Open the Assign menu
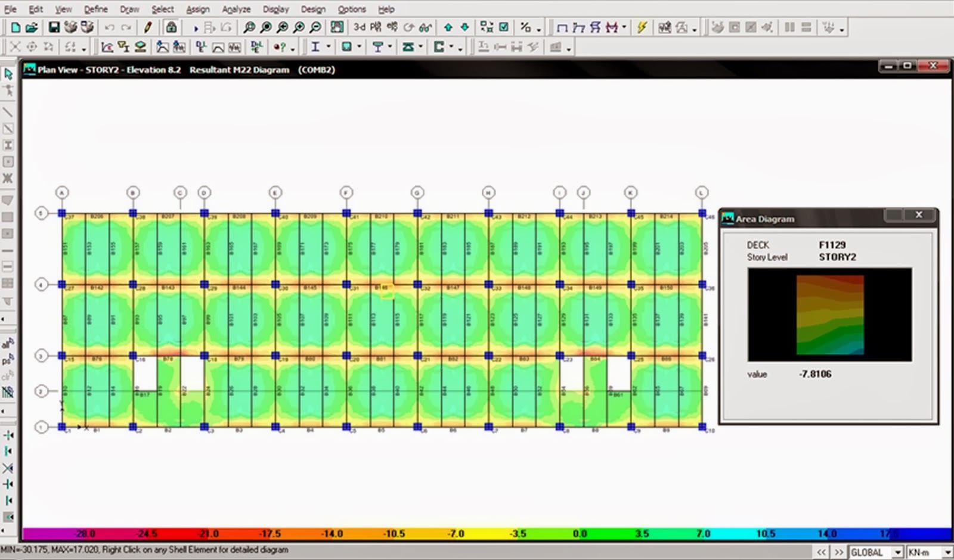Viewport: 954px width, 560px height. tap(197, 9)
